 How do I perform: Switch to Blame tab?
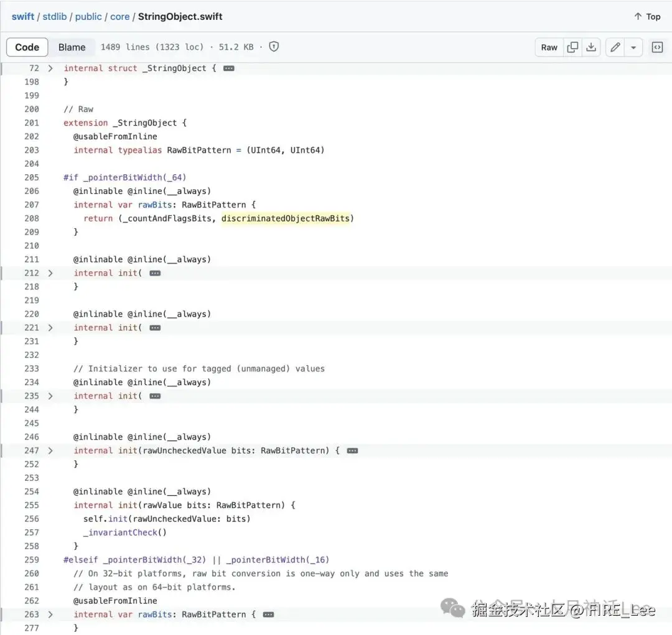72,47
